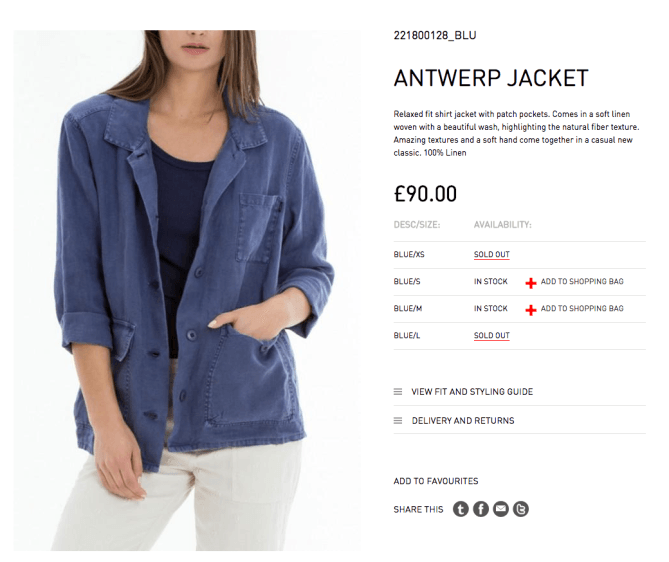Click hamburger icon beside Fit and Styling Guide
669x562 pixels.
click(398, 391)
